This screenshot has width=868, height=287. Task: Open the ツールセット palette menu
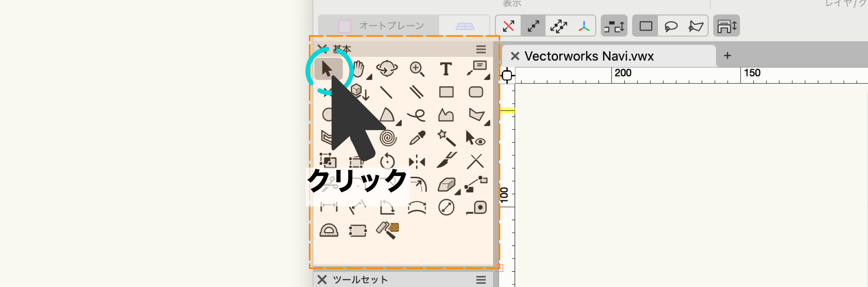click(481, 280)
